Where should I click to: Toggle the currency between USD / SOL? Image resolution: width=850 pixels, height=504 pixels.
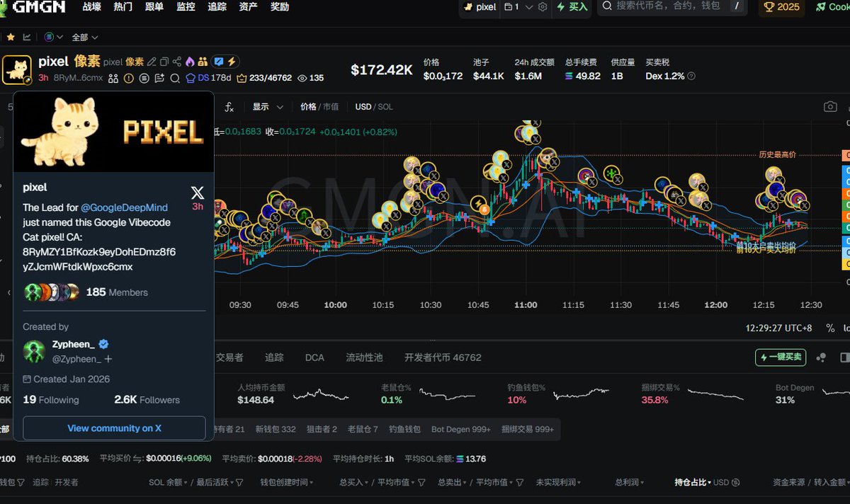point(374,107)
